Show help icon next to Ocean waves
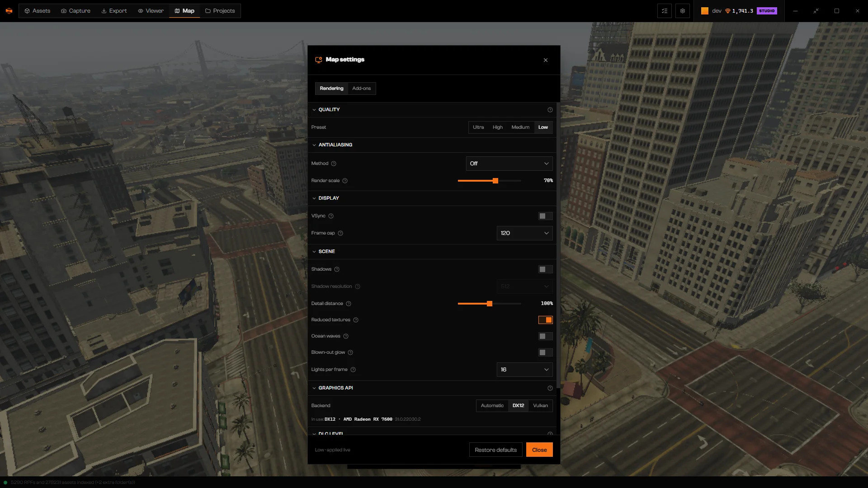868x488 pixels. (346, 336)
